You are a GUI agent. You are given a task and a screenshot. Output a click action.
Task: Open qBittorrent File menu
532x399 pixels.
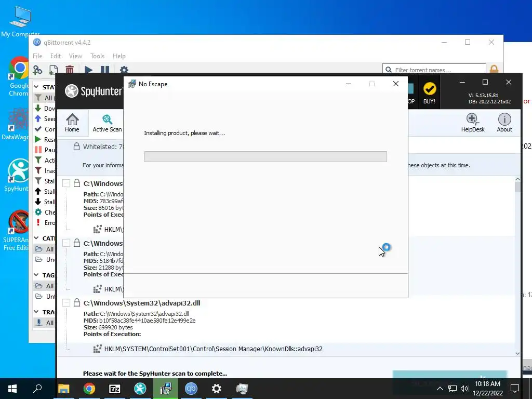click(x=37, y=56)
